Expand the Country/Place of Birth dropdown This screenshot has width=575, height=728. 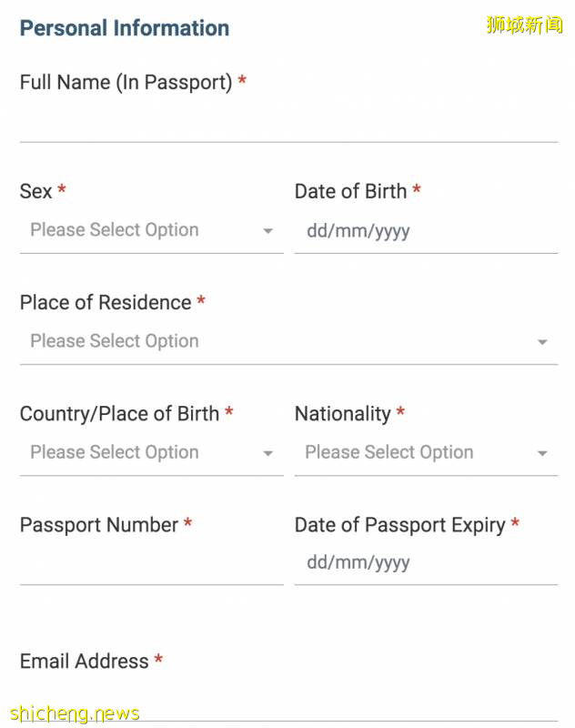tap(136, 452)
